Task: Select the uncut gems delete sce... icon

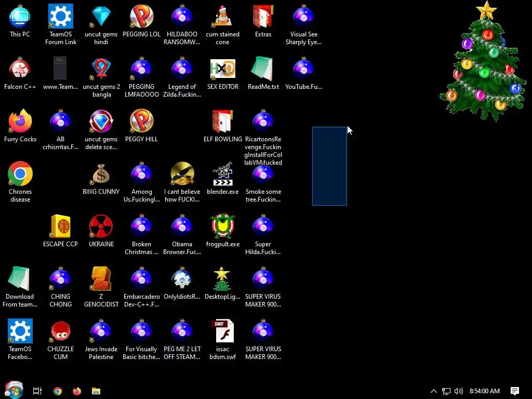Action: 101,121
